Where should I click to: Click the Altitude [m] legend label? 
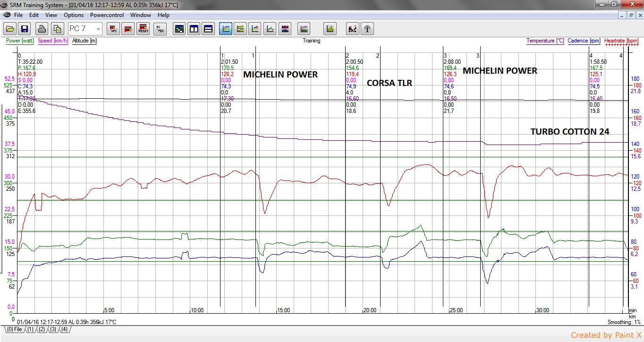[85, 41]
